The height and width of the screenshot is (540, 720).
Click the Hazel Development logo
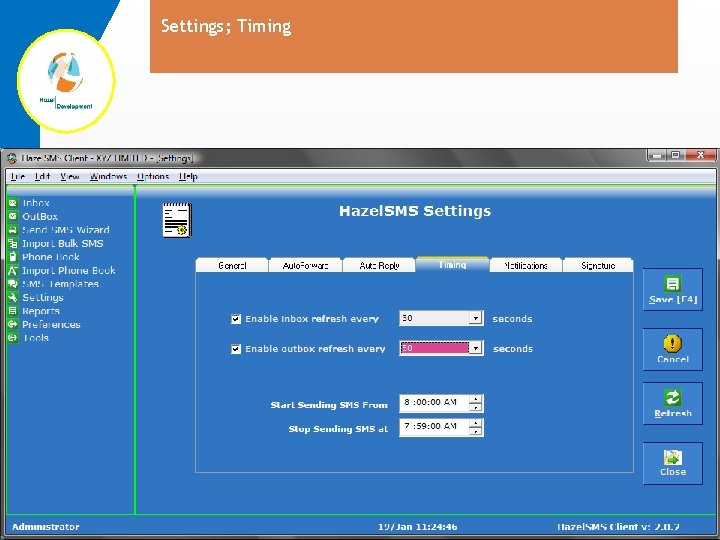(66, 81)
